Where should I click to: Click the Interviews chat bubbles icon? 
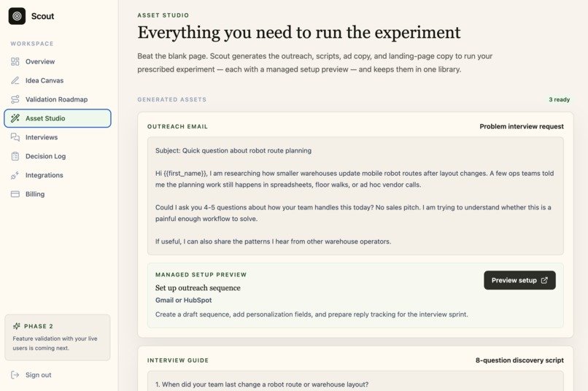tap(15, 137)
